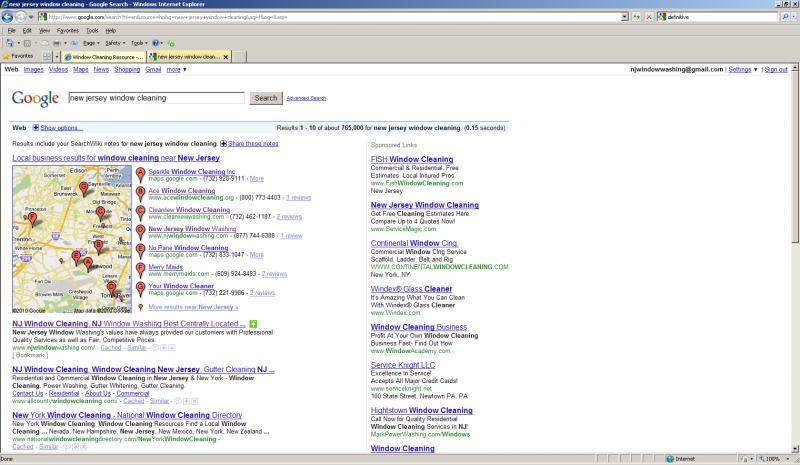Open the Tools dropdown in the command bar
Viewport: 800px width, 465px height.
coord(139,43)
